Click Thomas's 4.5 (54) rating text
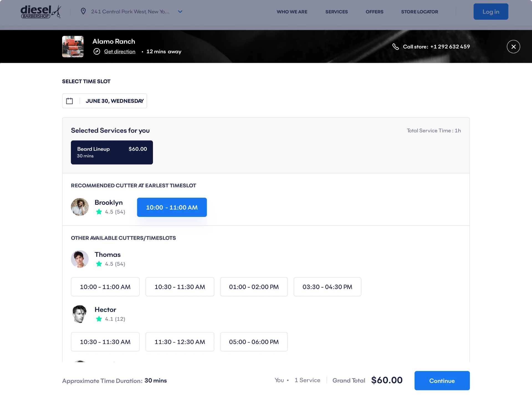Image resolution: width=532 pixels, height=399 pixels. (115, 264)
